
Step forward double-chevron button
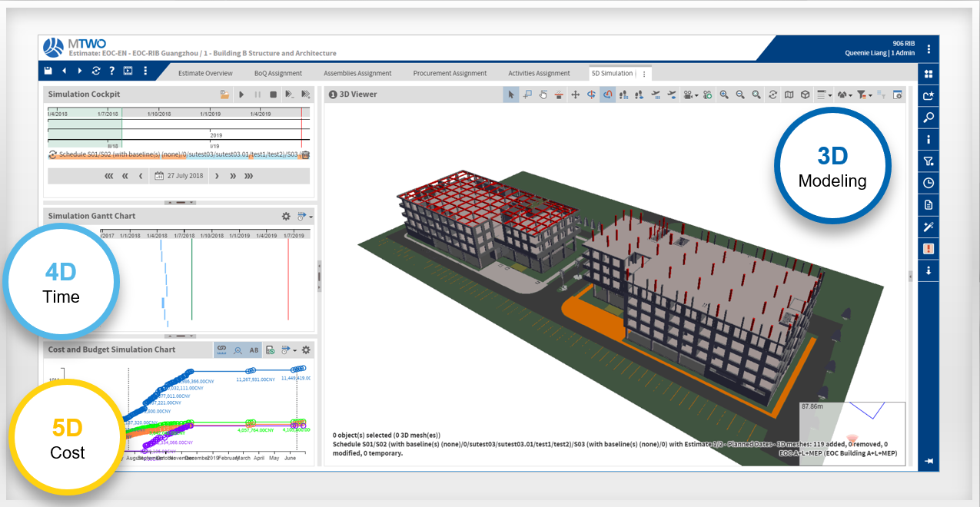pos(232,176)
